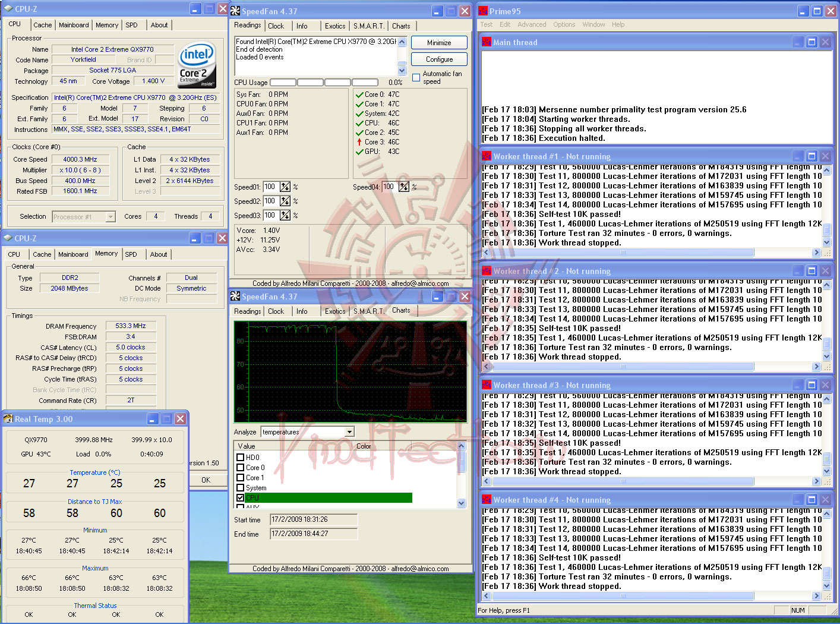Click the Speed04 up/down spinner icon

[404, 187]
